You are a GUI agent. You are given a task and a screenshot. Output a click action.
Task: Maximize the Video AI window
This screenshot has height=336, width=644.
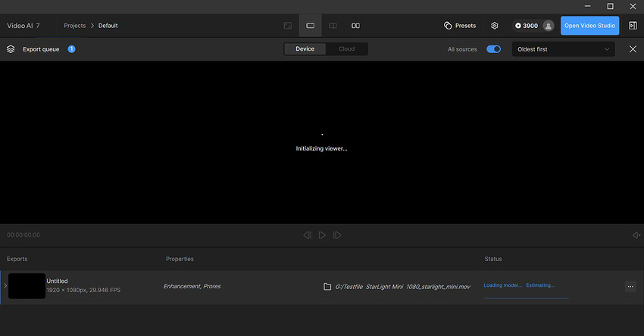point(611,6)
